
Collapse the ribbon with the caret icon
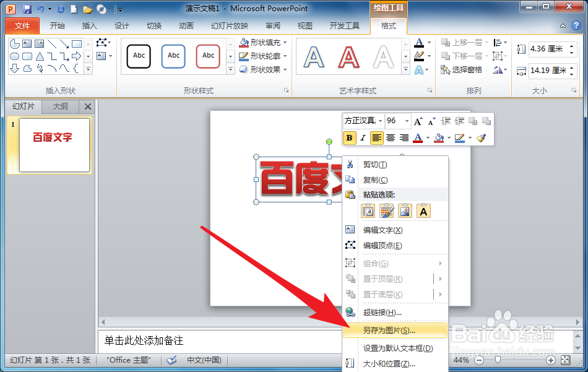click(x=563, y=26)
